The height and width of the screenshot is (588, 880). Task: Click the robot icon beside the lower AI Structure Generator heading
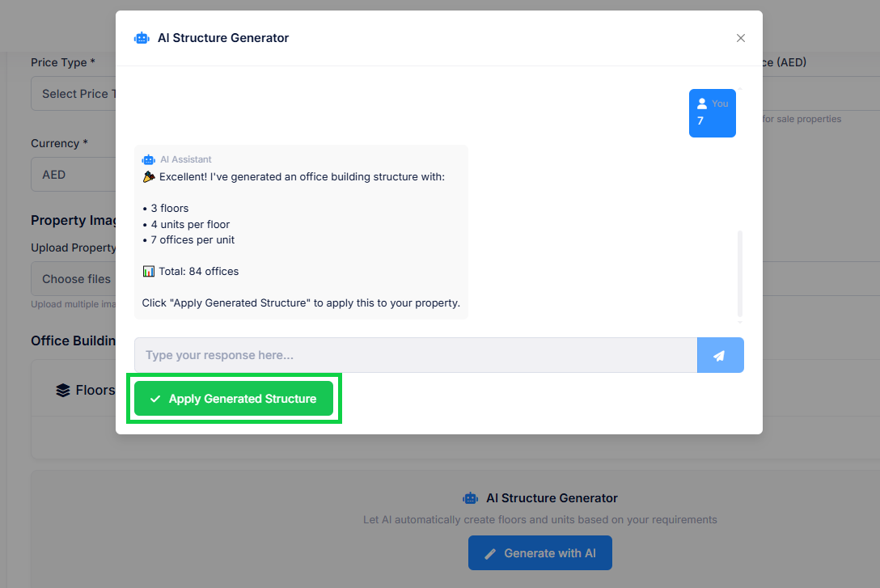tap(470, 498)
